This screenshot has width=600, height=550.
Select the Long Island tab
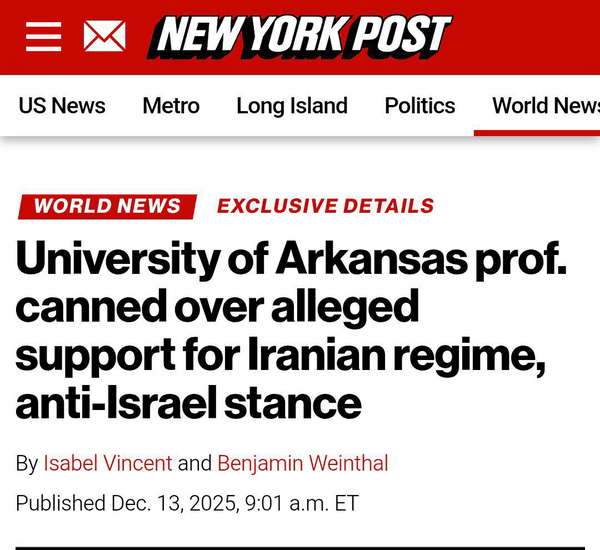coord(292,106)
